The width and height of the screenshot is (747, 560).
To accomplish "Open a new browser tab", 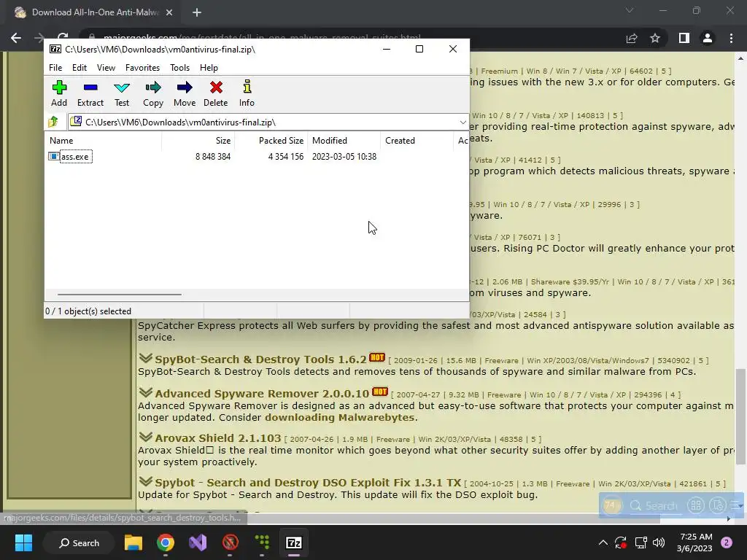I will click(x=197, y=13).
